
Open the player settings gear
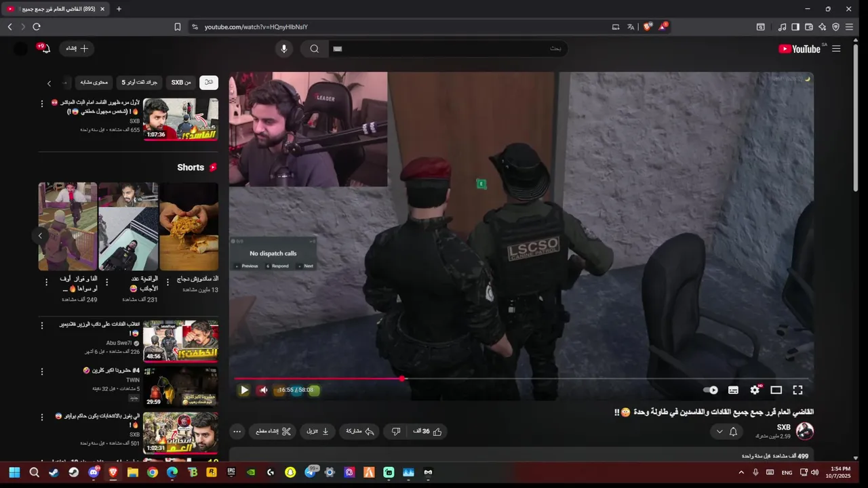tap(755, 390)
